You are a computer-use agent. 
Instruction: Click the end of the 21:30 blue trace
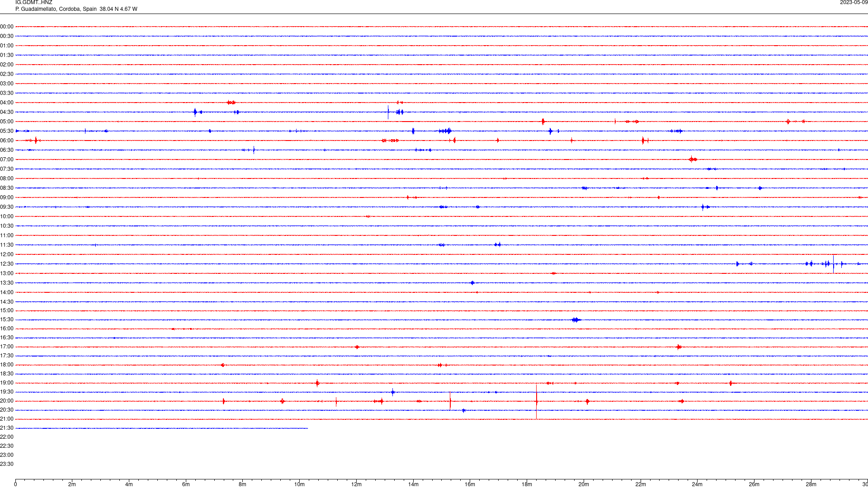pyautogui.click(x=307, y=428)
